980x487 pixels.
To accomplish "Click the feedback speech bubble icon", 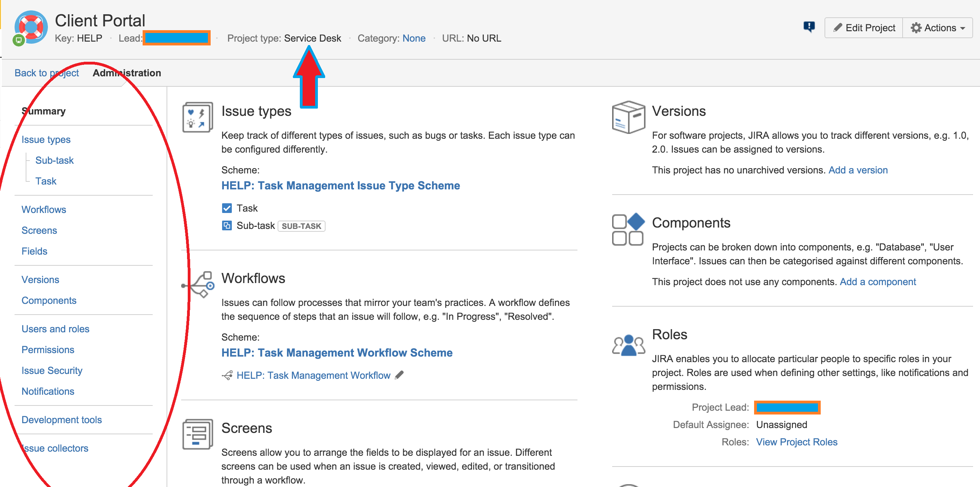I will pos(809,27).
